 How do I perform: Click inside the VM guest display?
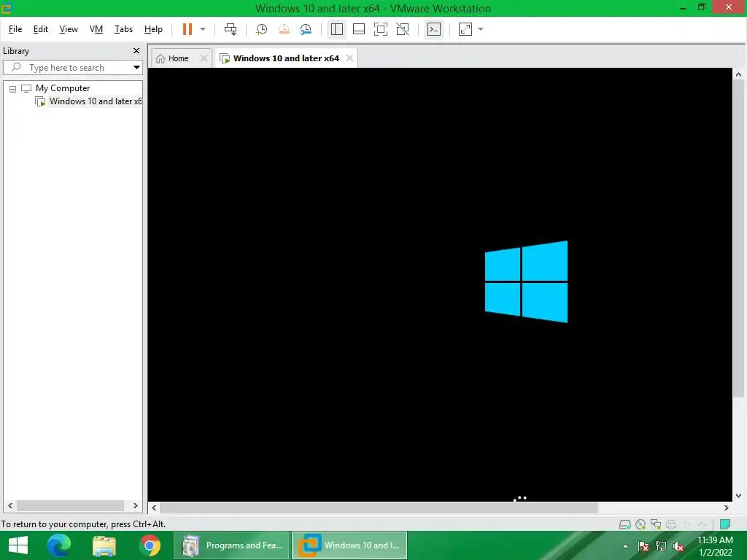tap(440, 284)
